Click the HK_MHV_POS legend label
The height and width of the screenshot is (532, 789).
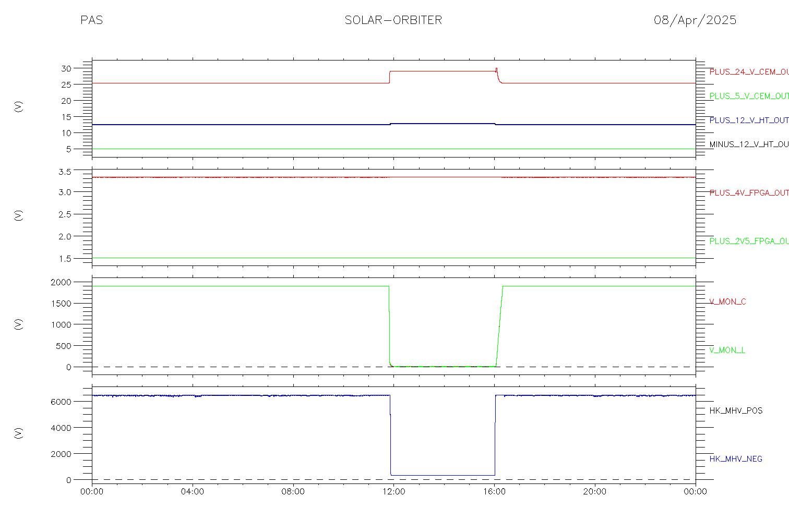736,410
